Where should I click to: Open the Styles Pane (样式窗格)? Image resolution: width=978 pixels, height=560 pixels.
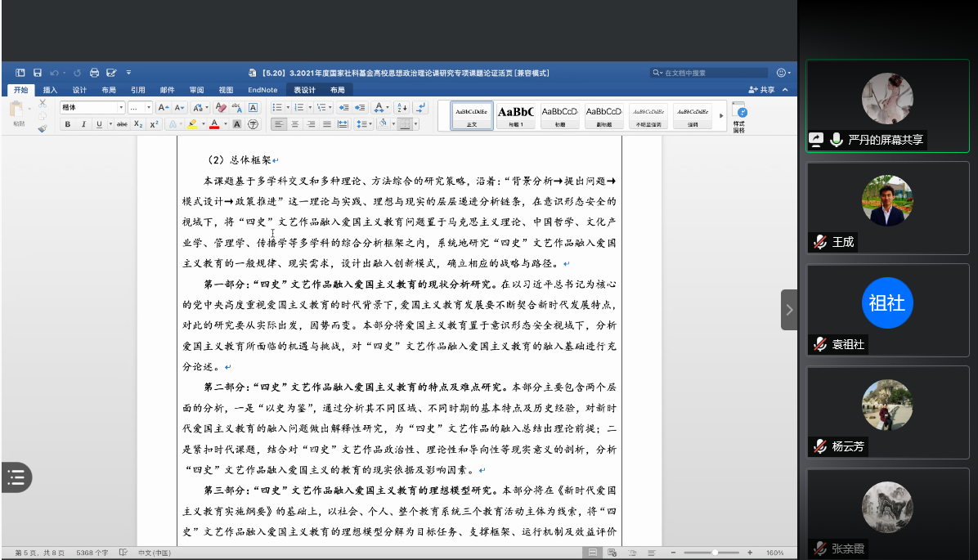pos(738,117)
